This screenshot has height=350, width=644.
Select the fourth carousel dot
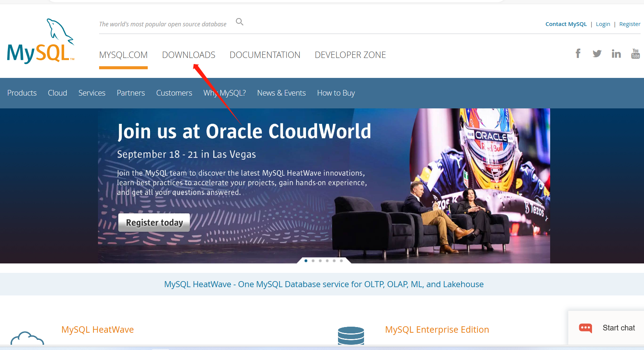coord(327,260)
